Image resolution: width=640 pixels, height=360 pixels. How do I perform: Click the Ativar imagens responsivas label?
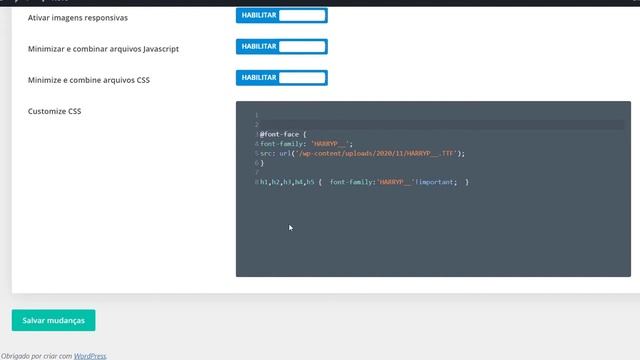(78, 18)
